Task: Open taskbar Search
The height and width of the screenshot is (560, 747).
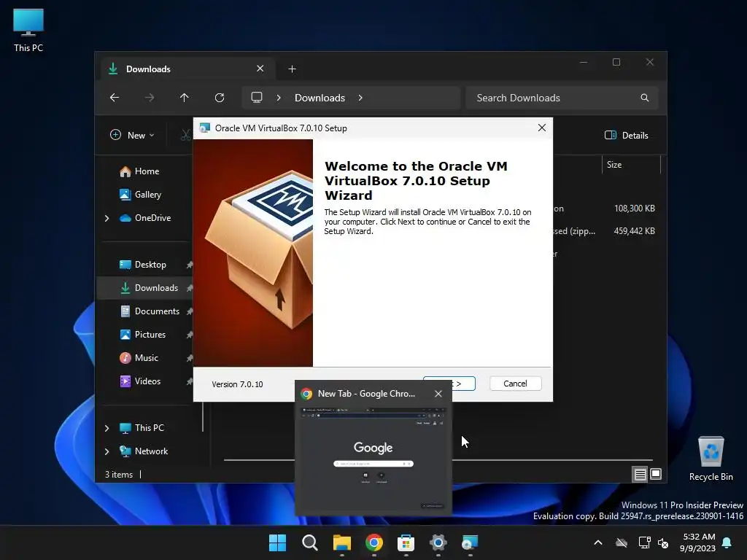Action: pos(309,542)
